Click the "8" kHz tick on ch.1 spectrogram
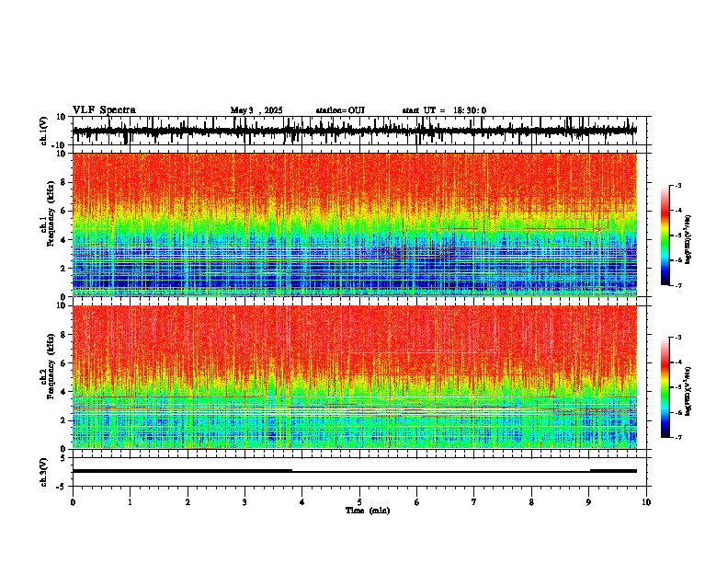Image resolution: width=728 pixels, height=563 pixels. (x=63, y=182)
